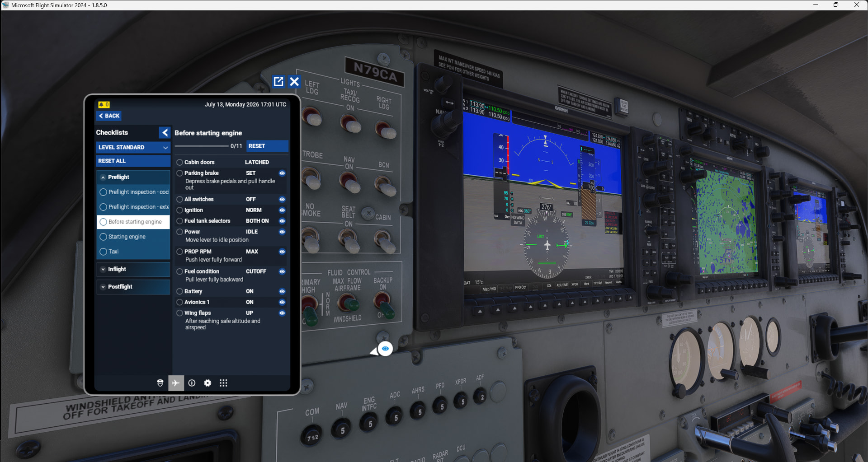Collapse the Preflight checklist section
The height and width of the screenshot is (462, 868).
tap(133, 177)
